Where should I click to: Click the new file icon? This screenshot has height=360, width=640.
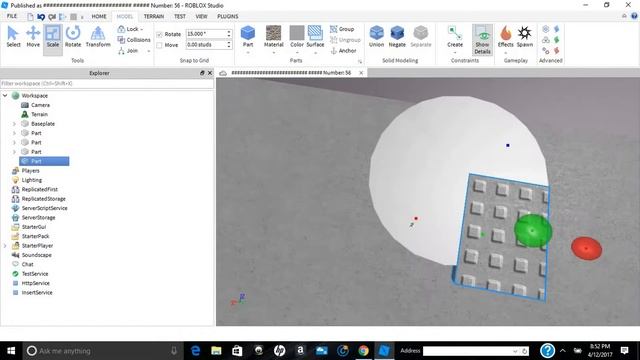pyautogui.click(x=30, y=17)
